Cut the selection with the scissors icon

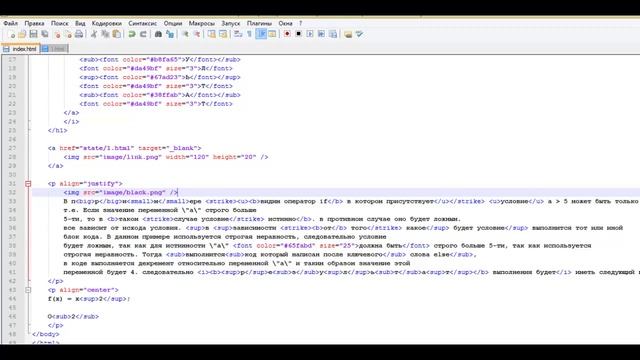94,34
